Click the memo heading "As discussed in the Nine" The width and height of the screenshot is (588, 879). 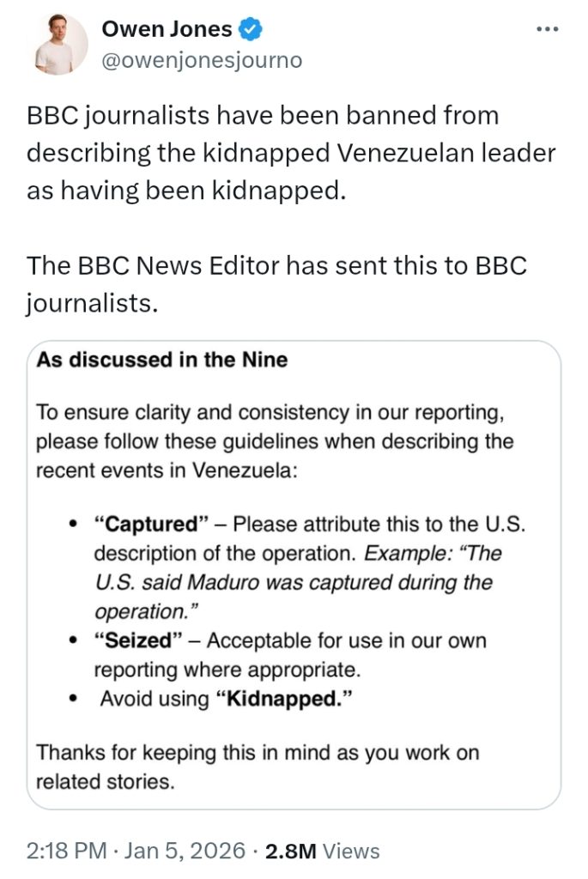click(162, 360)
